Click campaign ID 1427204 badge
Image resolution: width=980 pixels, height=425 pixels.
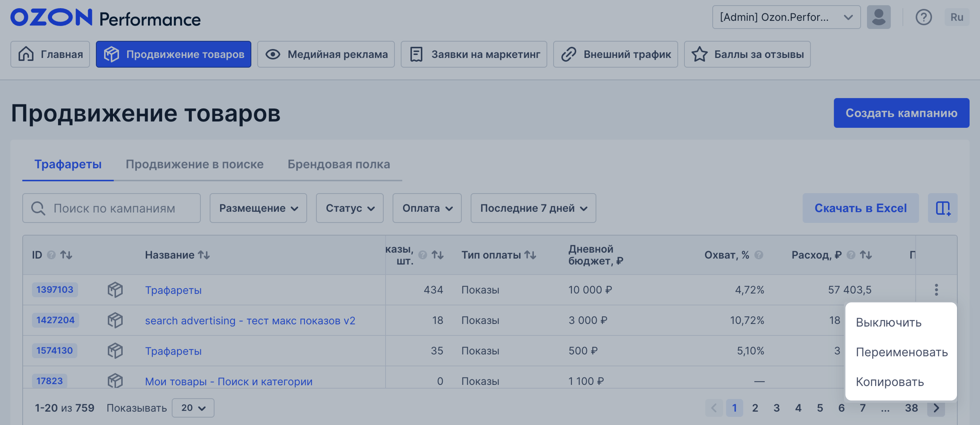pos(56,320)
